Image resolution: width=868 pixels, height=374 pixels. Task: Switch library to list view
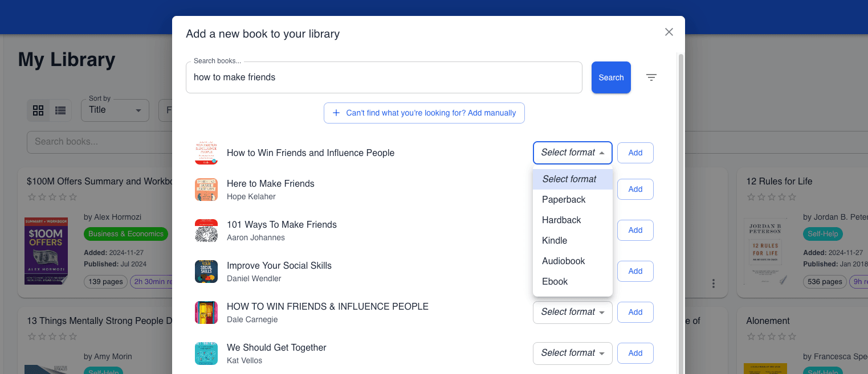[60, 110]
